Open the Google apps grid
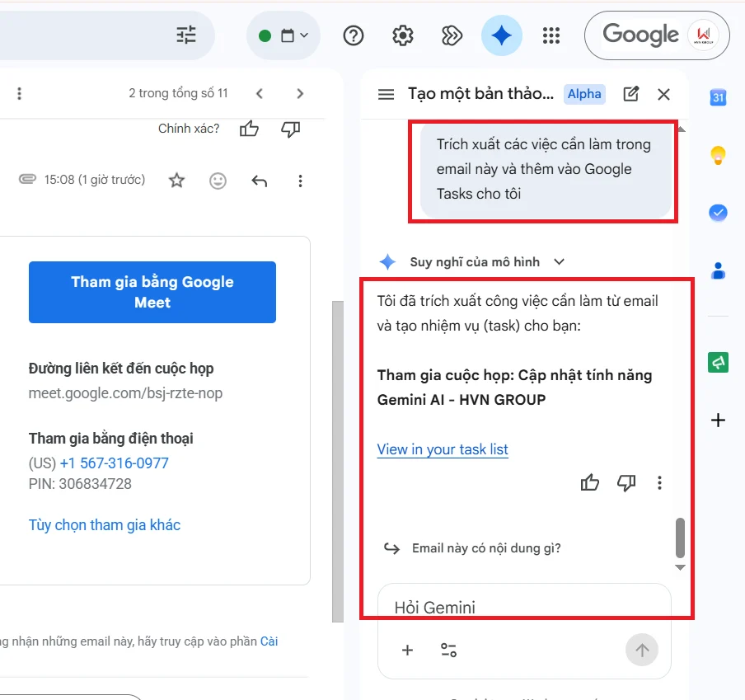 pyautogui.click(x=551, y=35)
